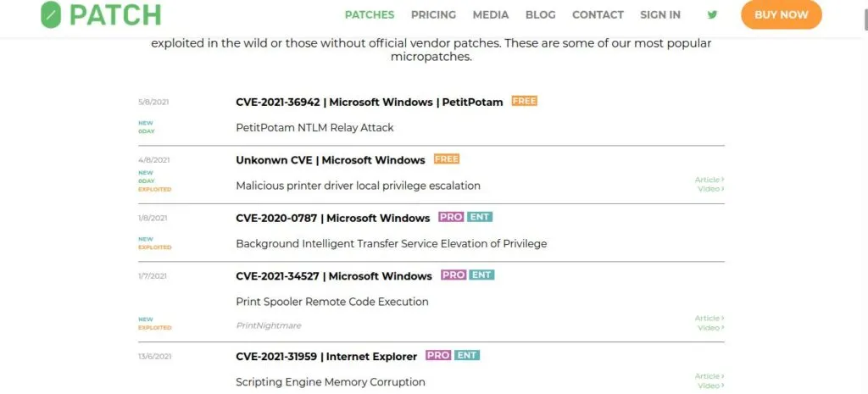The image size is (868, 394).
Task: Click SIGN IN in navigation
Action: pos(659,14)
